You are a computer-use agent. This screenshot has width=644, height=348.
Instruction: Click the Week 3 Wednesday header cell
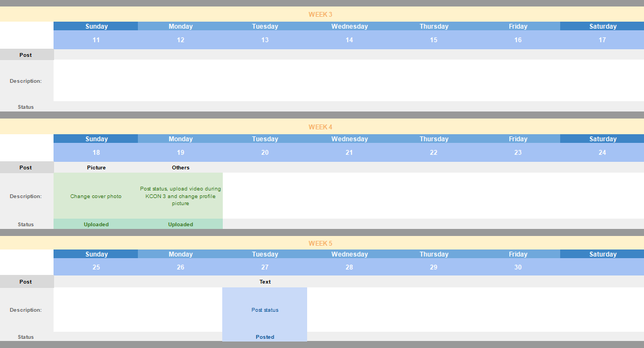349,27
